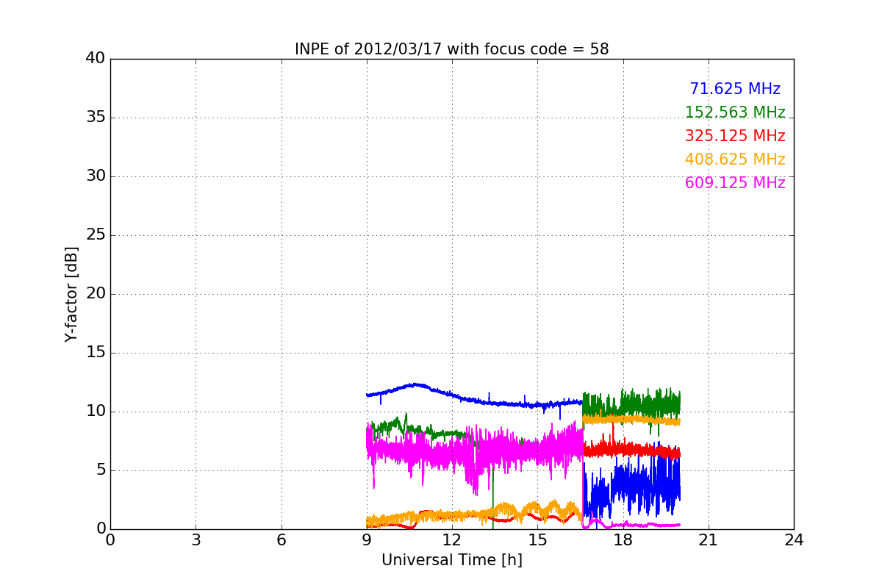Click y-axis tick label 25
Viewport: 882px width, 588px height.
[x=95, y=235]
